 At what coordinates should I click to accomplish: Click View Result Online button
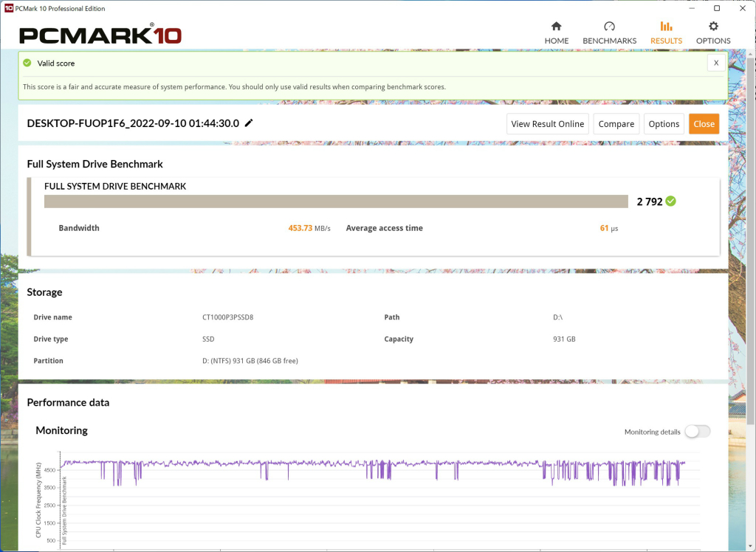click(x=548, y=124)
